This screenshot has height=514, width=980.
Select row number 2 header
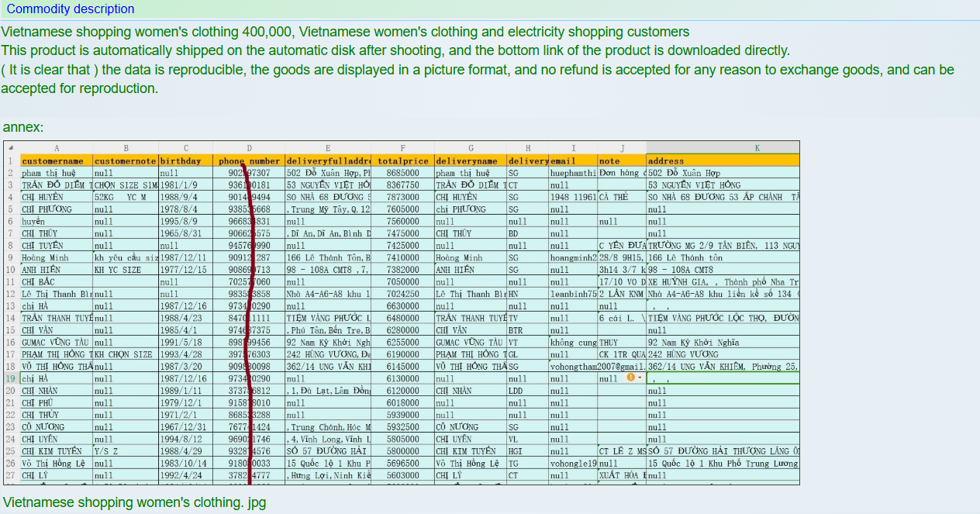[x=11, y=173]
